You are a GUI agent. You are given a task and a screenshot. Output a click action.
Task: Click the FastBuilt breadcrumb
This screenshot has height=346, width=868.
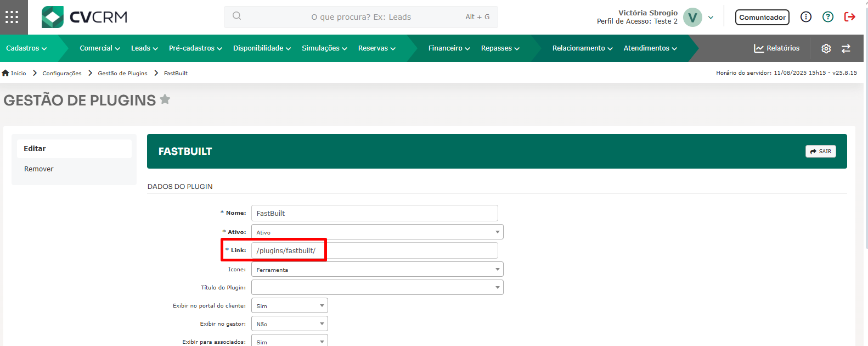(176, 73)
